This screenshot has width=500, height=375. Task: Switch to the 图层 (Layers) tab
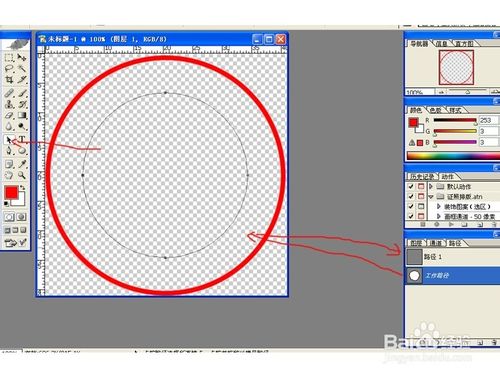pyautogui.click(x=416, y=243)
